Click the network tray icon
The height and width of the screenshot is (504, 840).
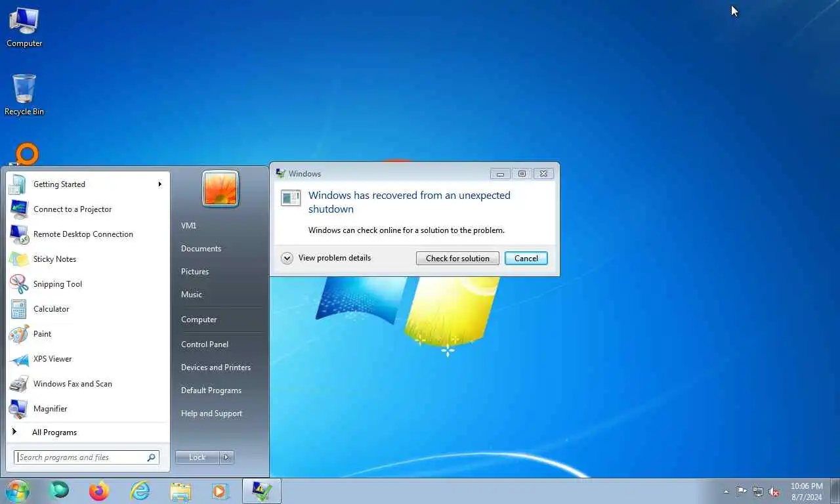[x=758, y=492]
